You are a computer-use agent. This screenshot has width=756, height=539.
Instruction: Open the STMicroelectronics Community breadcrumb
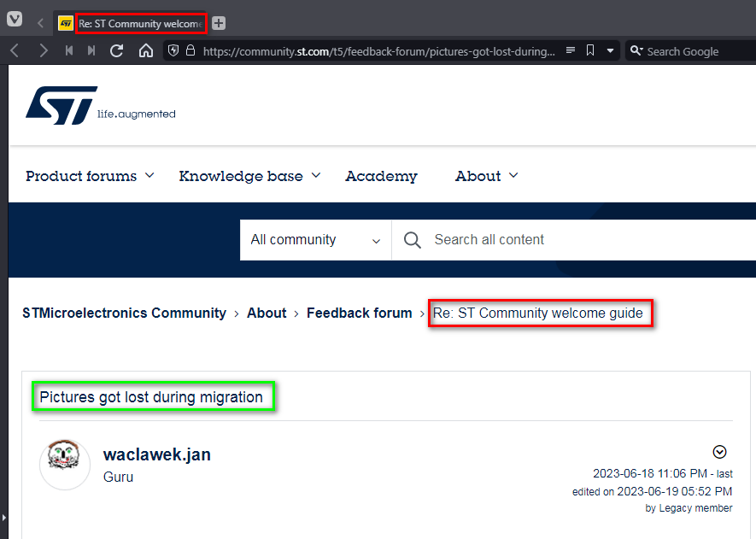click(x=124, y=313)
